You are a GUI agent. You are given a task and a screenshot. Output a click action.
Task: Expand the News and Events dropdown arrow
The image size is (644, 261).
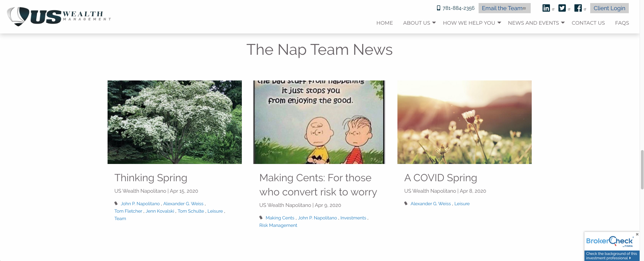click(x=563, y=23)
